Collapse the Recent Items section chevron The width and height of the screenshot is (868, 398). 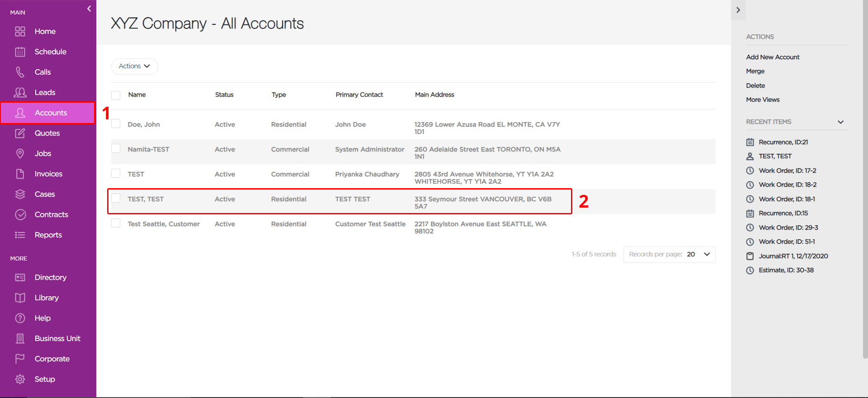tap(840, 122)
